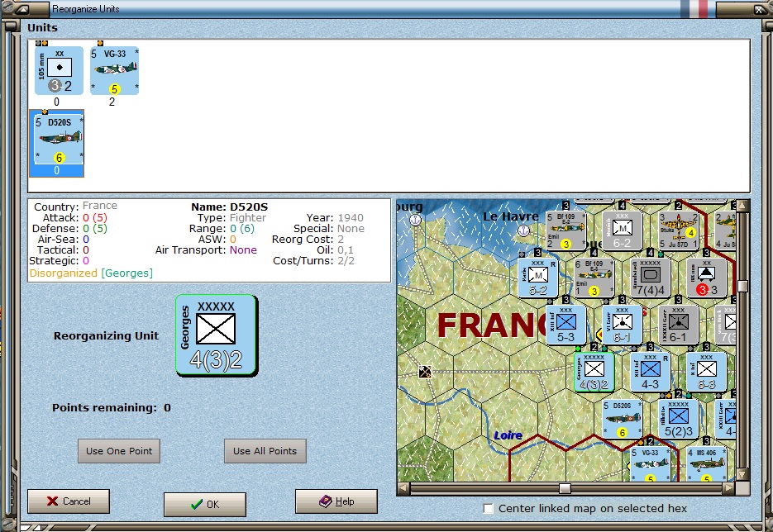Click the 'Disorganized [Georges]' status text
773x532 pixels.
point(91,273)
